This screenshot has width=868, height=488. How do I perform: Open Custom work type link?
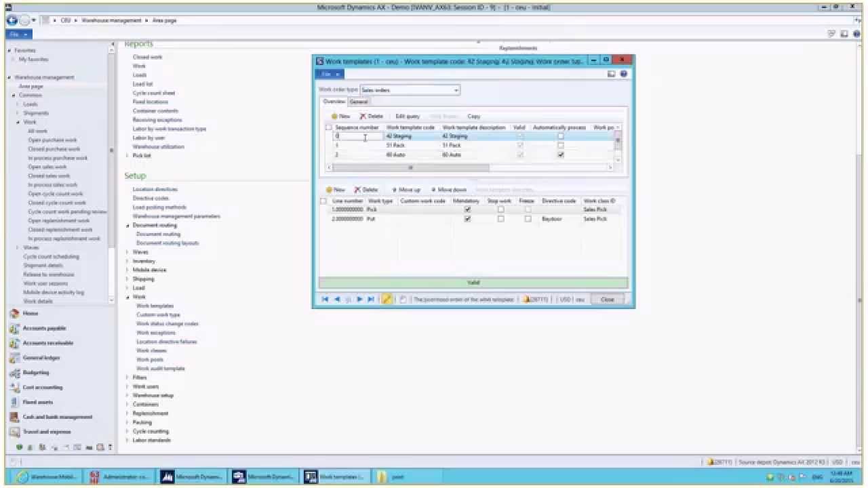[158, 314]
